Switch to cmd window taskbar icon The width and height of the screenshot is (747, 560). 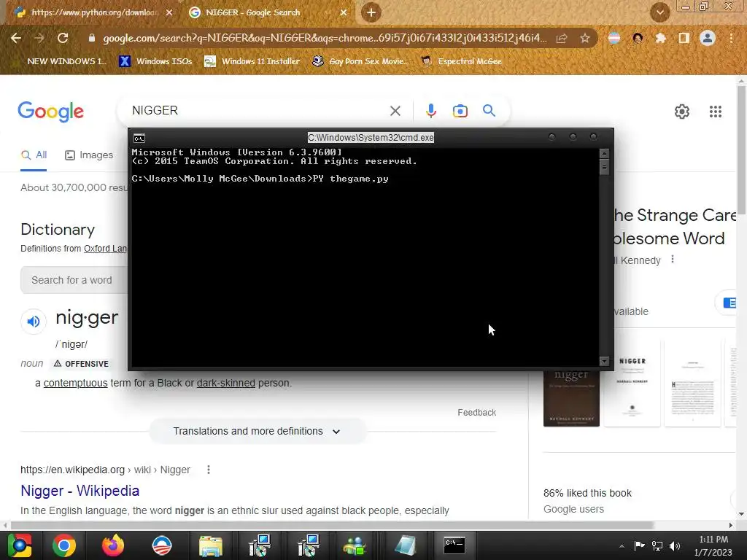454,545
